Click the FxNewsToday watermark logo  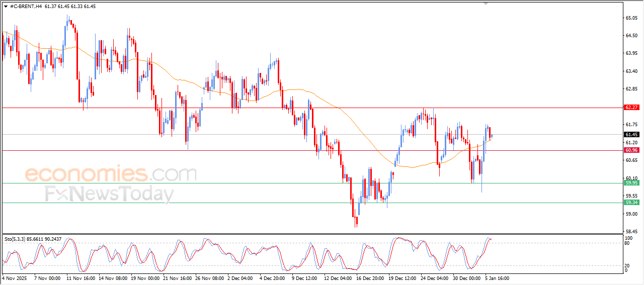(x=110, y=194)
